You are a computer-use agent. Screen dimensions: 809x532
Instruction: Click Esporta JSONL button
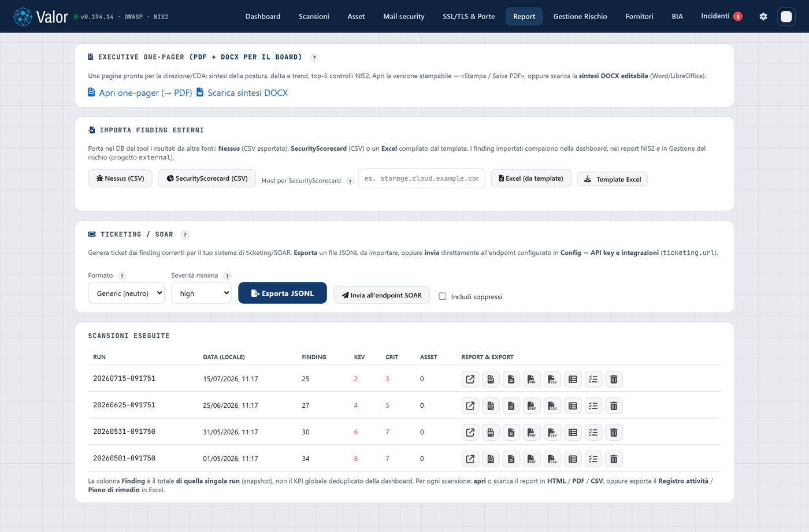point(283,293)
